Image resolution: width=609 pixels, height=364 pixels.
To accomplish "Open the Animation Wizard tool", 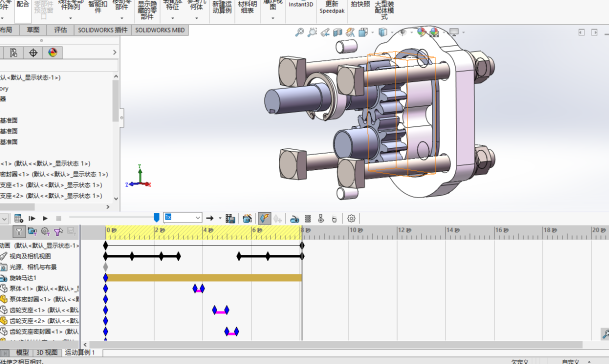I will click(247, 218).
